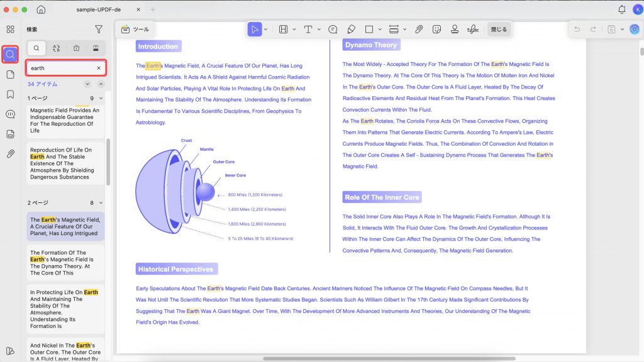Open the thumbnails grid view icon
Screen dimensions: 644x362
click(10, 29)
